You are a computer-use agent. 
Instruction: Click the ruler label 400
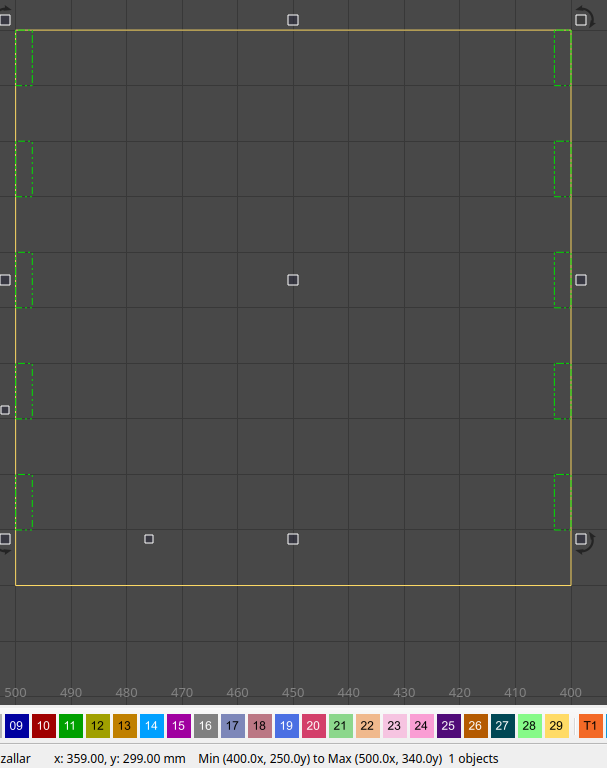tap(571, 693)
